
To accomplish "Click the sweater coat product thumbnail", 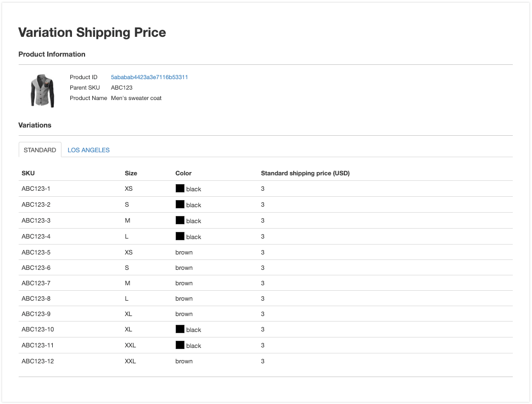I will coord(42,90).
